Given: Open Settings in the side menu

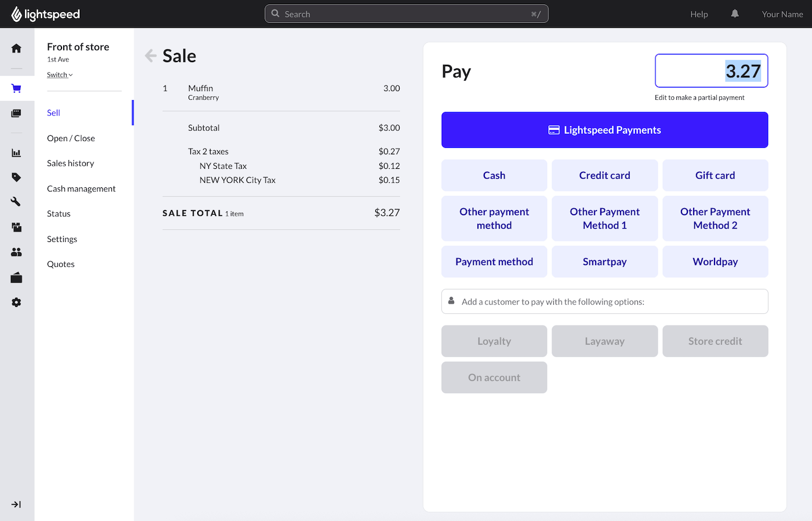Looking at the screenshot, I should [62, 239].
